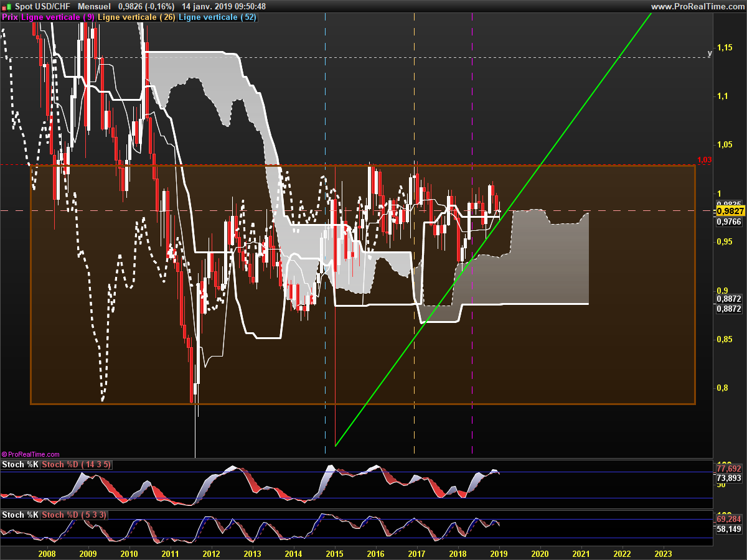Select the red dashed 1,03 horizontal line
The width and height of the screenshot is (747, 560).
355,164
